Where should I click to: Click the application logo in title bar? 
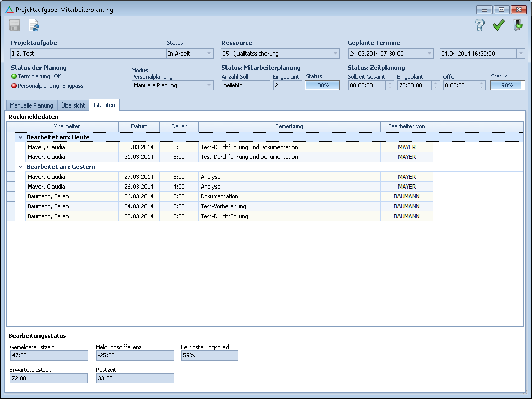[9, 10]
